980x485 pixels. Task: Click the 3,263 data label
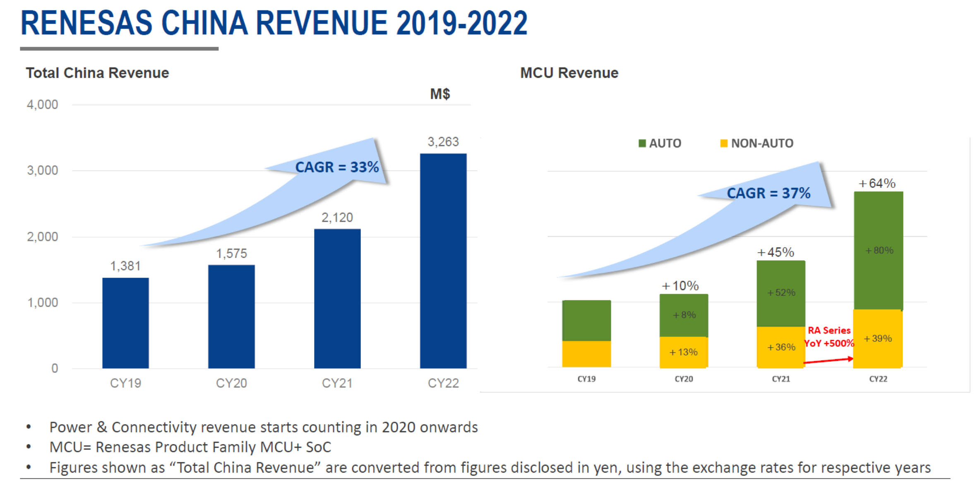point(443,142)
